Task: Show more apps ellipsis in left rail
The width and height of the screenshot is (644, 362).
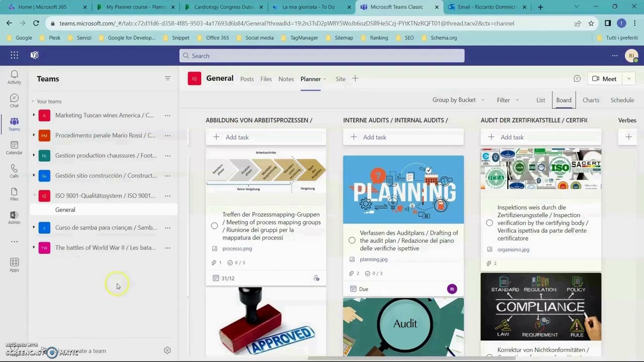Action: point(14,242)
